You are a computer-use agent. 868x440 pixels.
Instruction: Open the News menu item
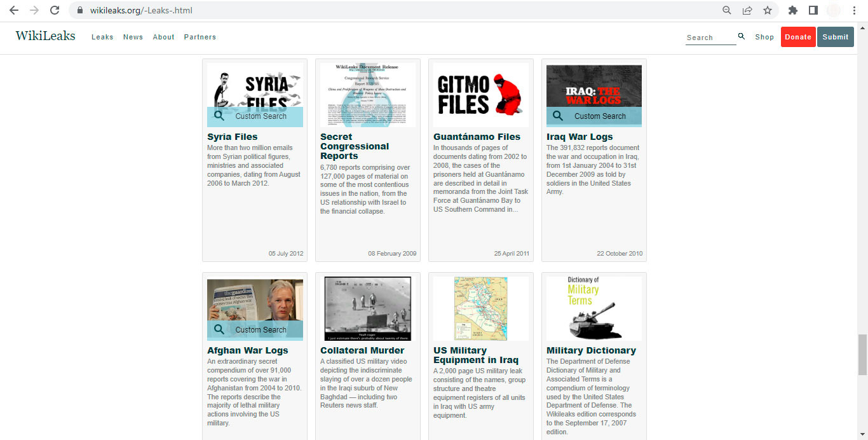tap(133, 37)
